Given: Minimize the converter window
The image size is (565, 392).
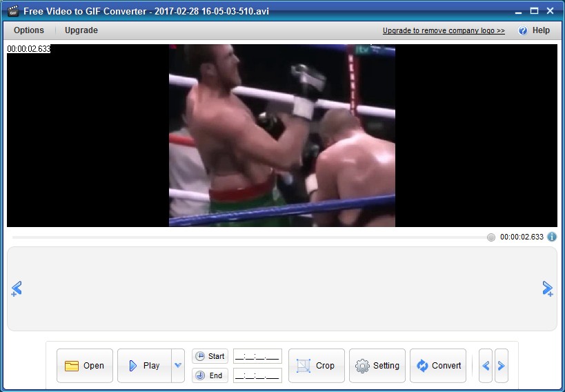Looking at the screenshot, I should pyautogui.click(x=518, y=12).
